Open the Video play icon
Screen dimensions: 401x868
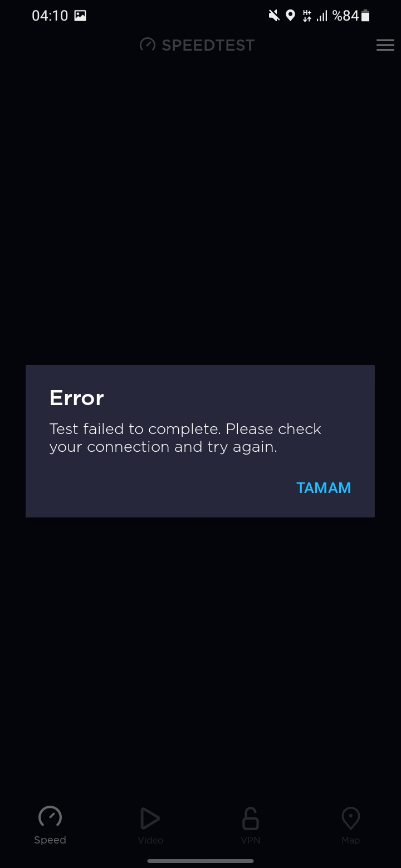click(150, 818)
